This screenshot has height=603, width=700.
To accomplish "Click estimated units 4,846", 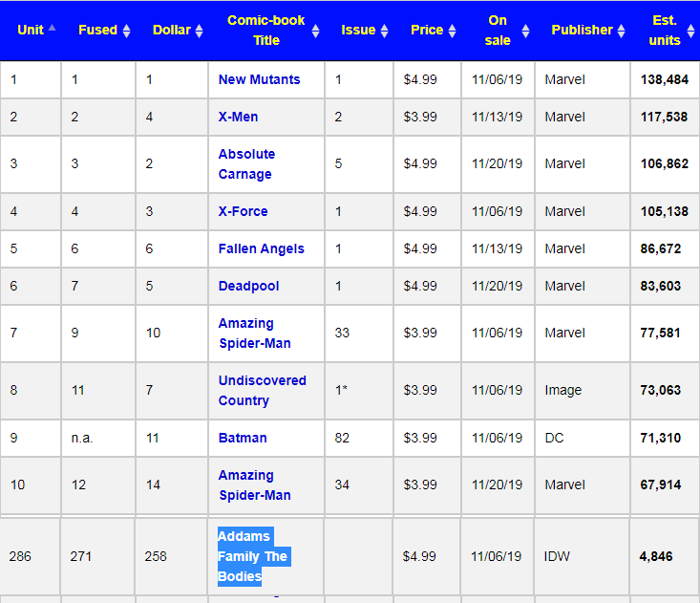I will (x=656, y=556).
